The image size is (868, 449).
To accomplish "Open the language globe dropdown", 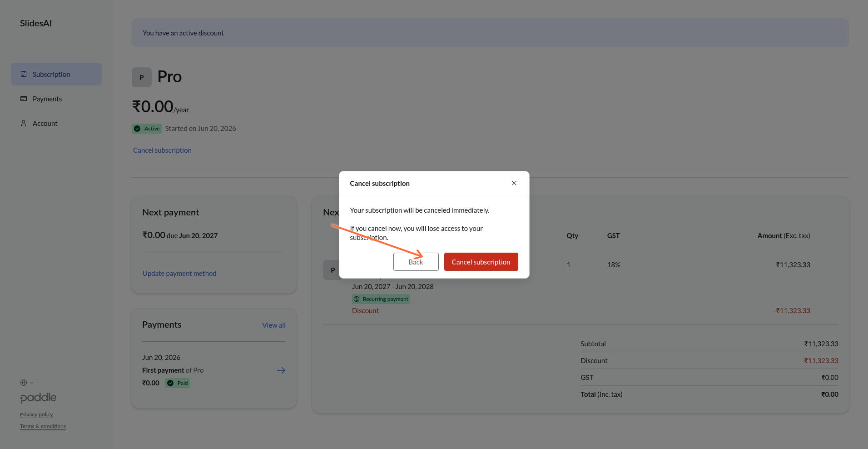I will pos(27,383).
